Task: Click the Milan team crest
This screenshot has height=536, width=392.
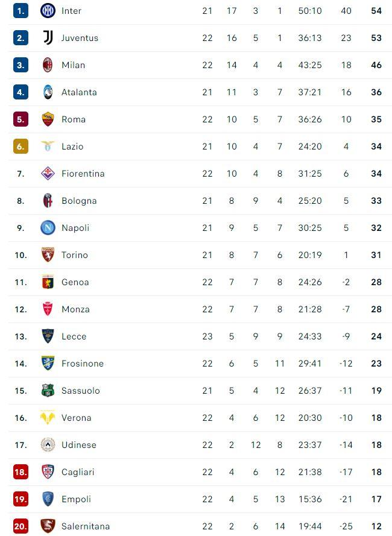Action: click(48, 65)
